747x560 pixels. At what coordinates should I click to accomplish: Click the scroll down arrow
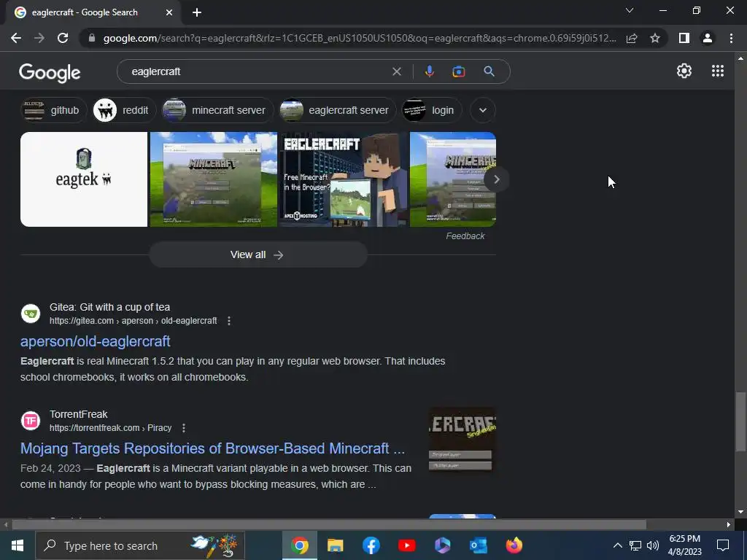click(x=740, y=512)
